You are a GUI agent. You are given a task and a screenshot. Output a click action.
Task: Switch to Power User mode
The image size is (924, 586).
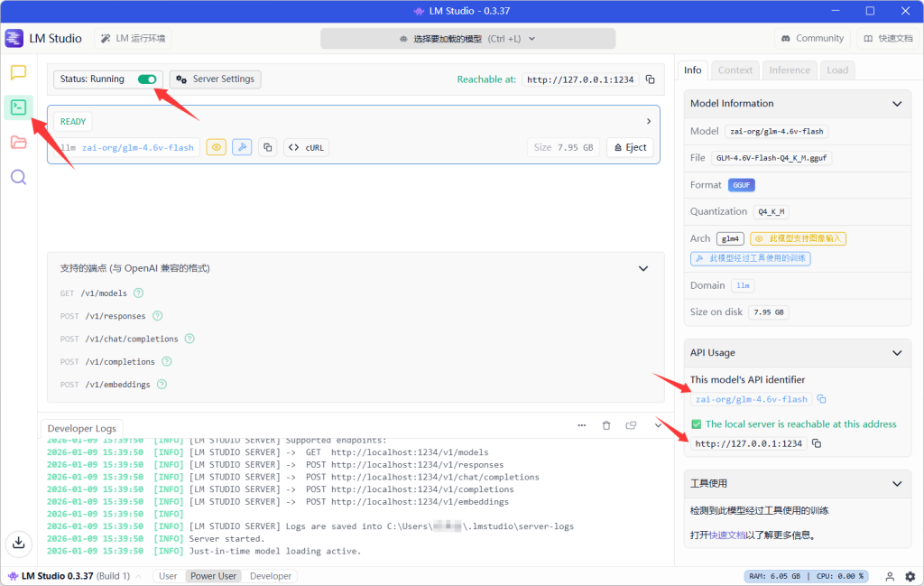(214, 576)
